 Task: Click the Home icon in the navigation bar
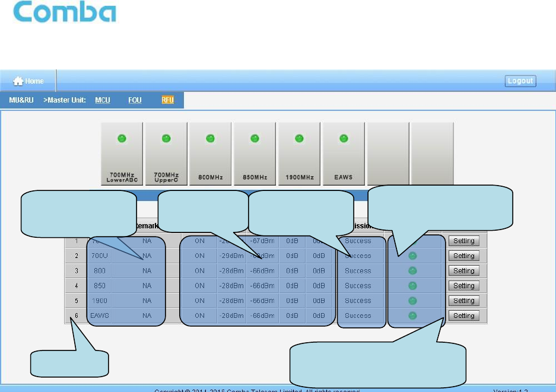pos(18,81)
